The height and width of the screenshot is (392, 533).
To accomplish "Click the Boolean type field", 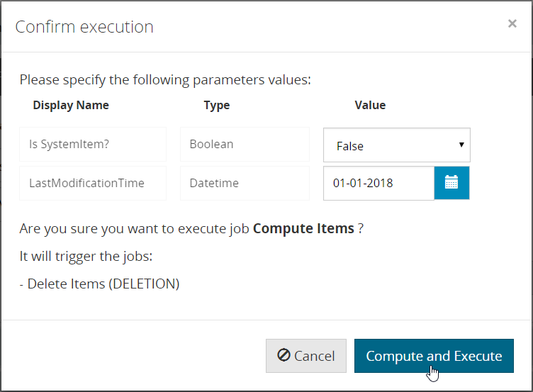I will (x=245, y=144).
